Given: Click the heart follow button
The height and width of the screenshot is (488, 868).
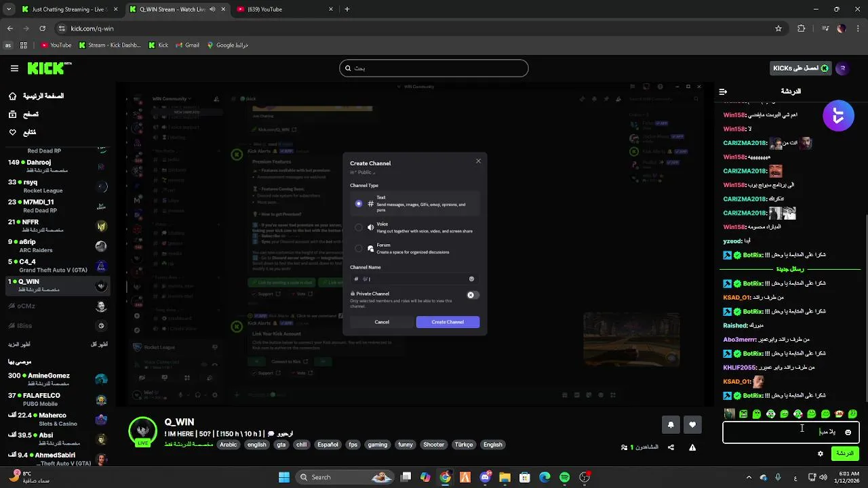Looking at the screenshot, I should pos(692,425).
